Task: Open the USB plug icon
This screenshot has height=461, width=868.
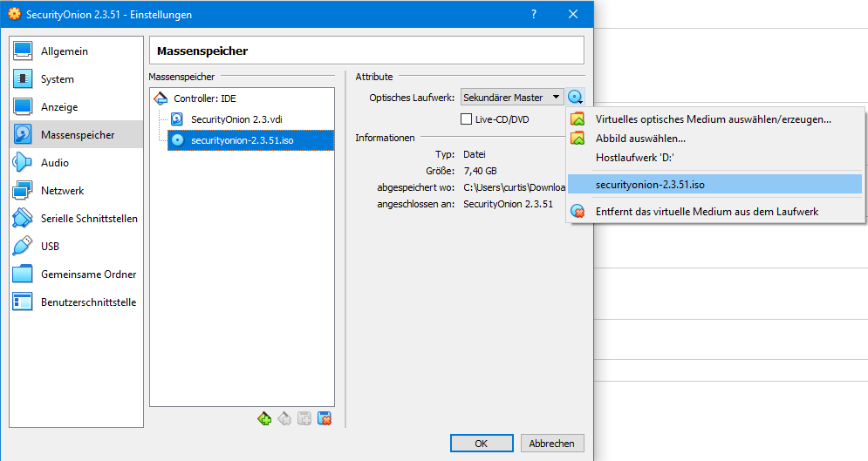Action: pos(23,246)
